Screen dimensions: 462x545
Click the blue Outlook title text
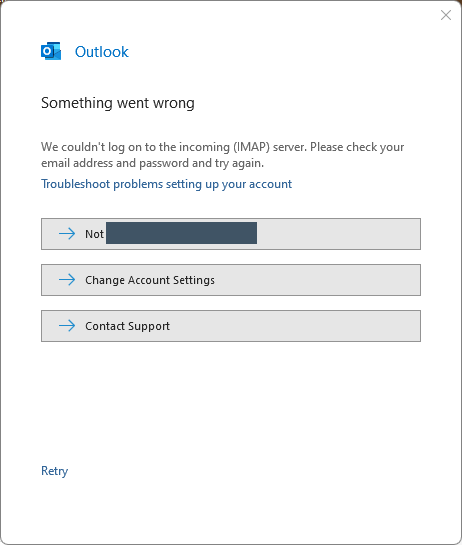(x=102, y=52)
